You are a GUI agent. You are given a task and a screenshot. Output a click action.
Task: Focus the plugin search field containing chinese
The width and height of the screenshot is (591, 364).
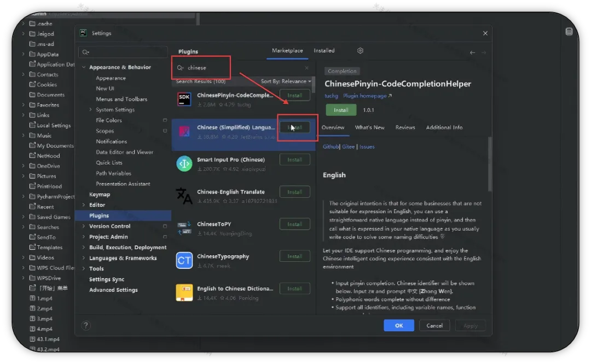(243, 68)
